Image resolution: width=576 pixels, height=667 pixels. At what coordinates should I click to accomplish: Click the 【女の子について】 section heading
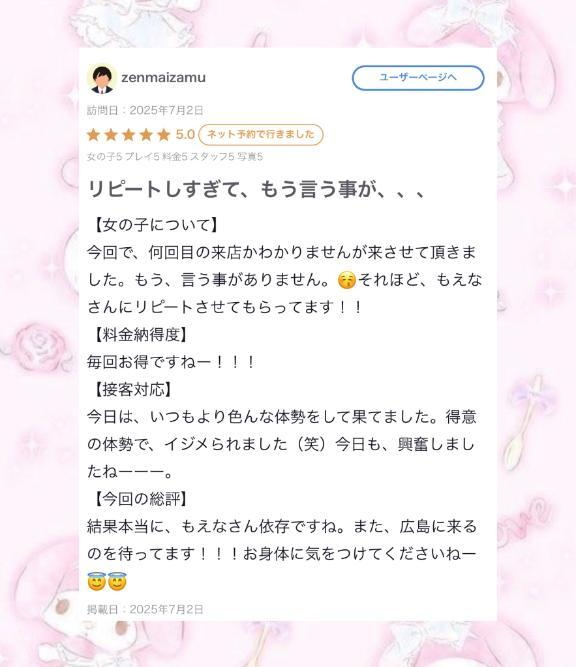156,225
